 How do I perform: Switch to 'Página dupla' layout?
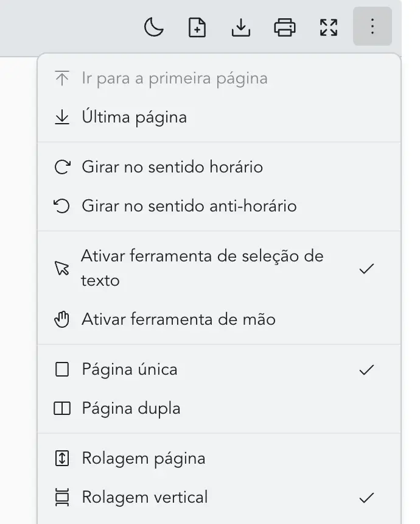[x=131, y=408]
